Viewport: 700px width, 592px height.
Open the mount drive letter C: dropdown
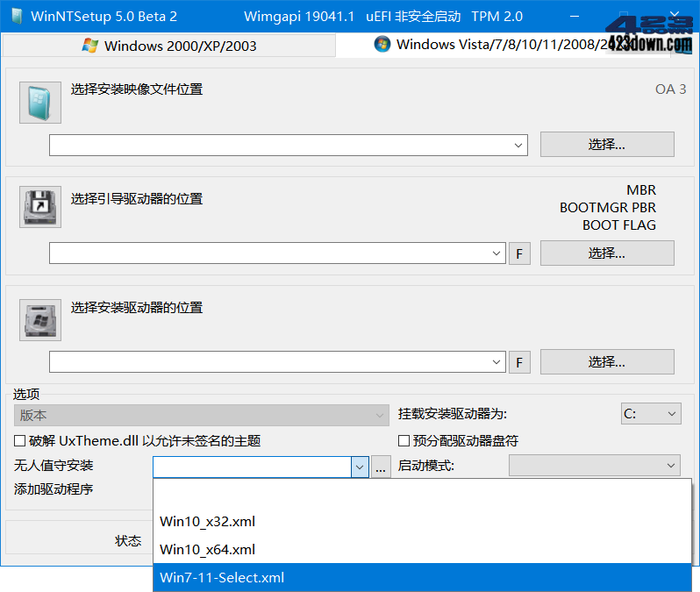(x=651, y=414)
